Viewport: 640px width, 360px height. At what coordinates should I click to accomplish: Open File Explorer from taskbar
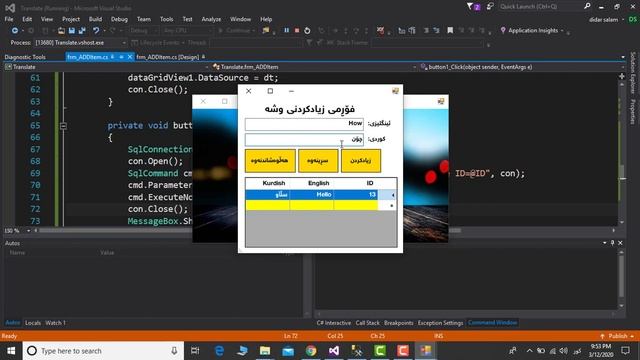(x=265, y=351)
